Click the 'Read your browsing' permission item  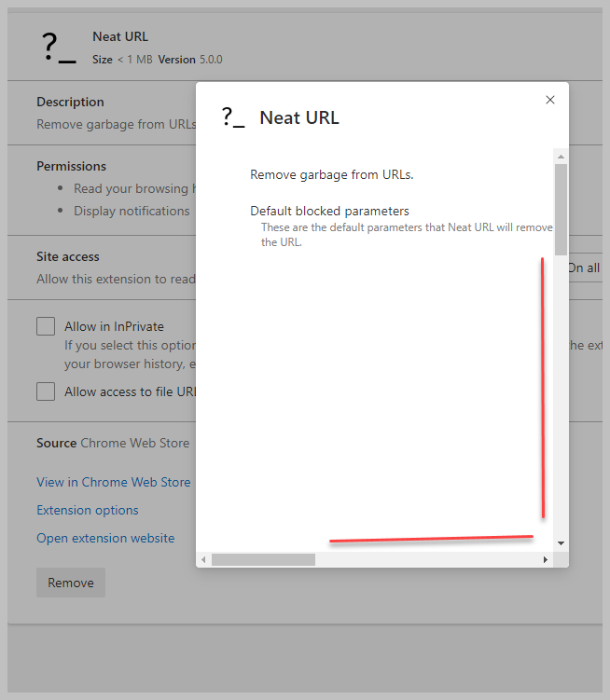[x=134, y=188]
